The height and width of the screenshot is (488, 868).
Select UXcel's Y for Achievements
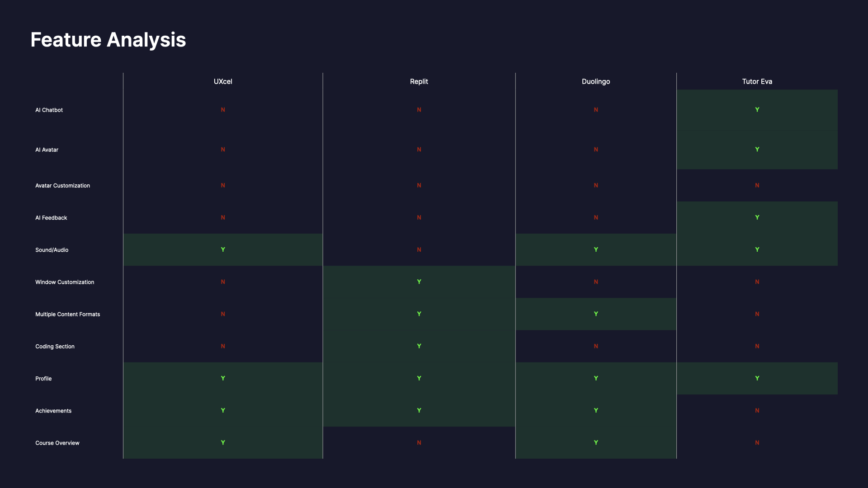point(223,410)
